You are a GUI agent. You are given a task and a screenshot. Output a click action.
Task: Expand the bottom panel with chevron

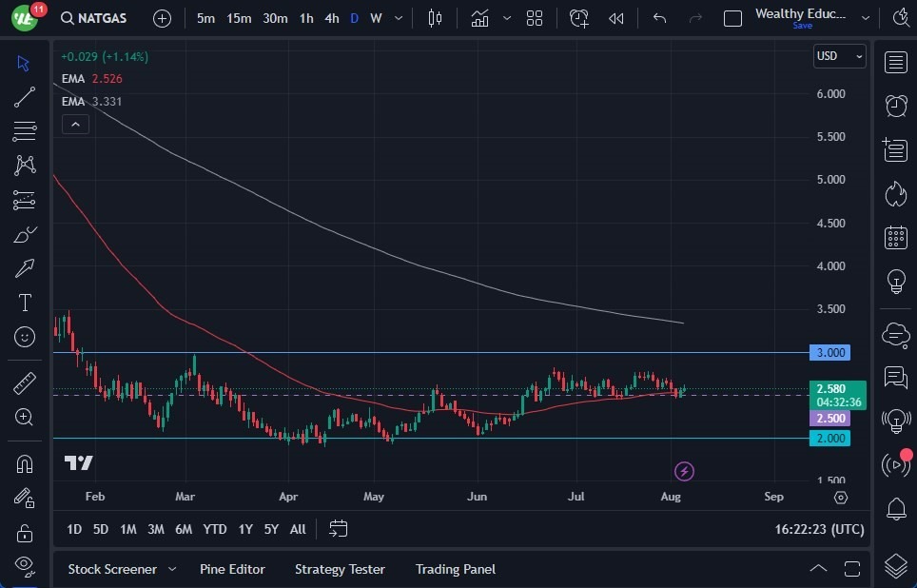coord(818,569)
